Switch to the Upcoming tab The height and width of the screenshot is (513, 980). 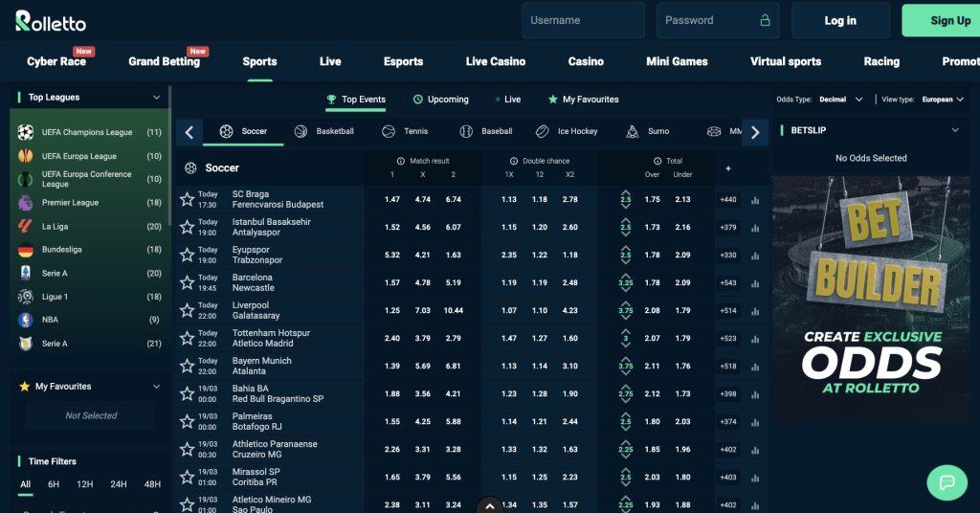(440, 100)
